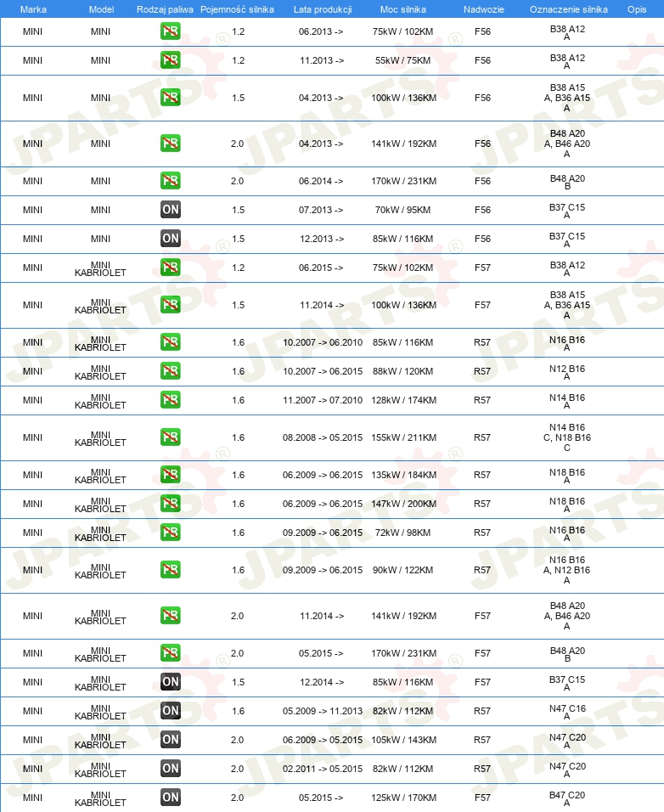Click the PB icon in the F56 100kW / 136KM row
Screen dimensions: 664x812
[171, 98]
